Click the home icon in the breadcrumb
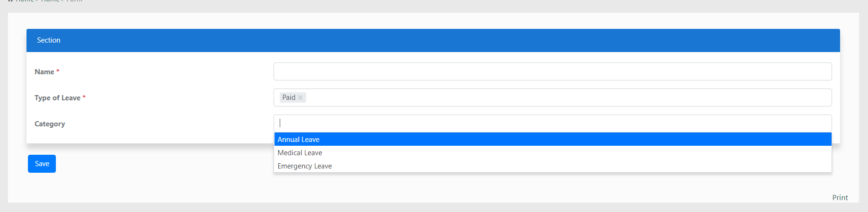This screenshot has width=868, height=212. 10,1
